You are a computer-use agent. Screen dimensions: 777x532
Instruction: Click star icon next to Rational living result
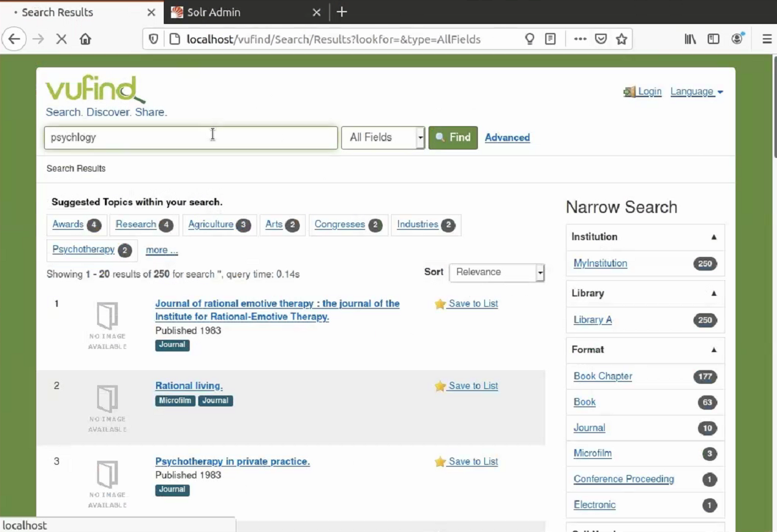coord(440,386)
